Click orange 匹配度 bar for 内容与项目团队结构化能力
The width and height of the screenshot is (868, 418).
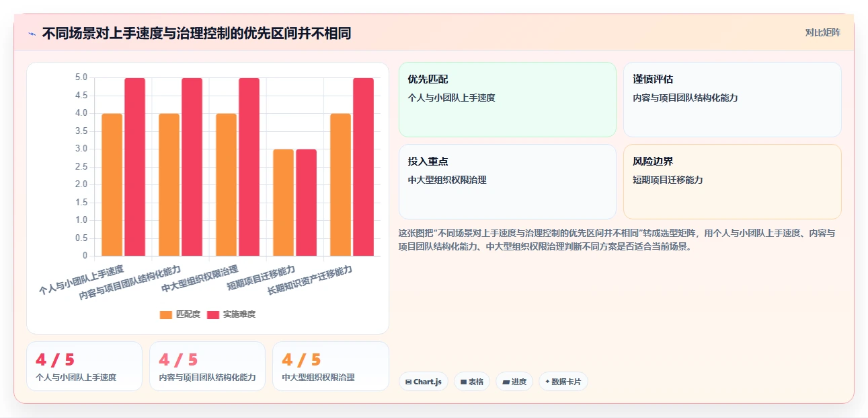(x=169, y=184)
